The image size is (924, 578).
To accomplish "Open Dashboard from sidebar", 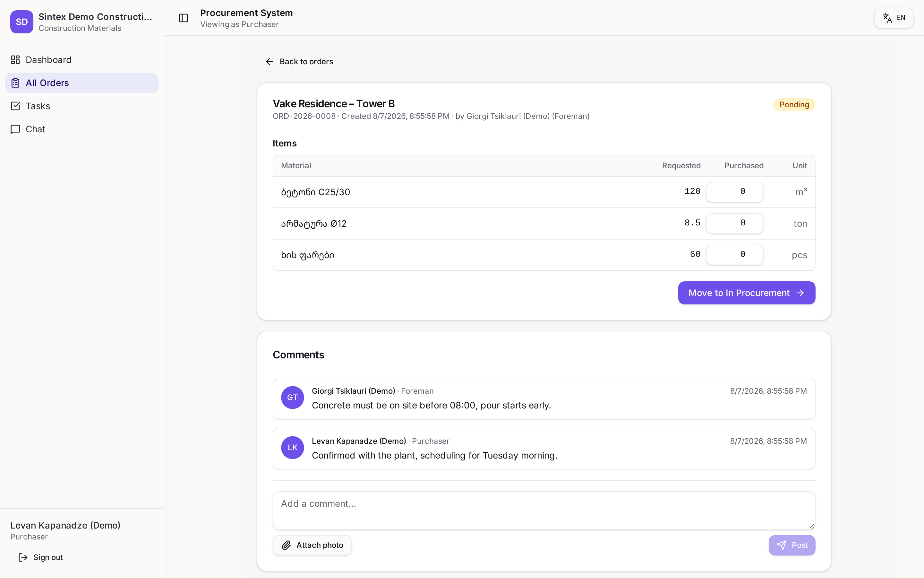I will click(x=82, y=60).
